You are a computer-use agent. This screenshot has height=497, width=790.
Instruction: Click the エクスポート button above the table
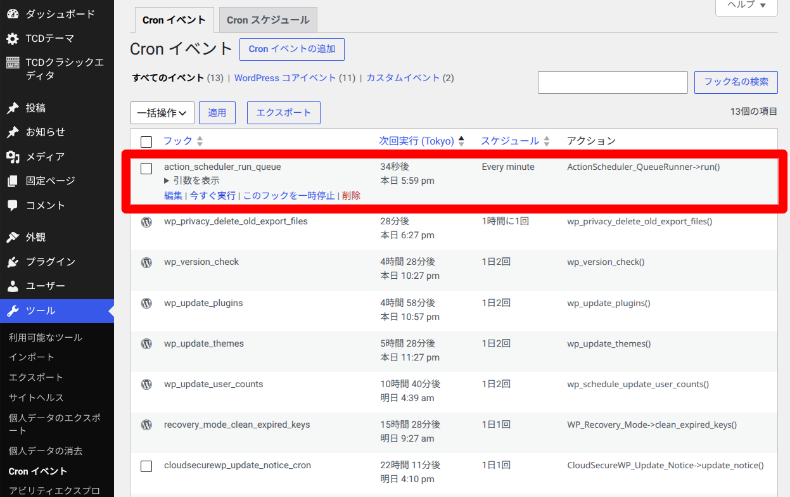pos(284,112)
